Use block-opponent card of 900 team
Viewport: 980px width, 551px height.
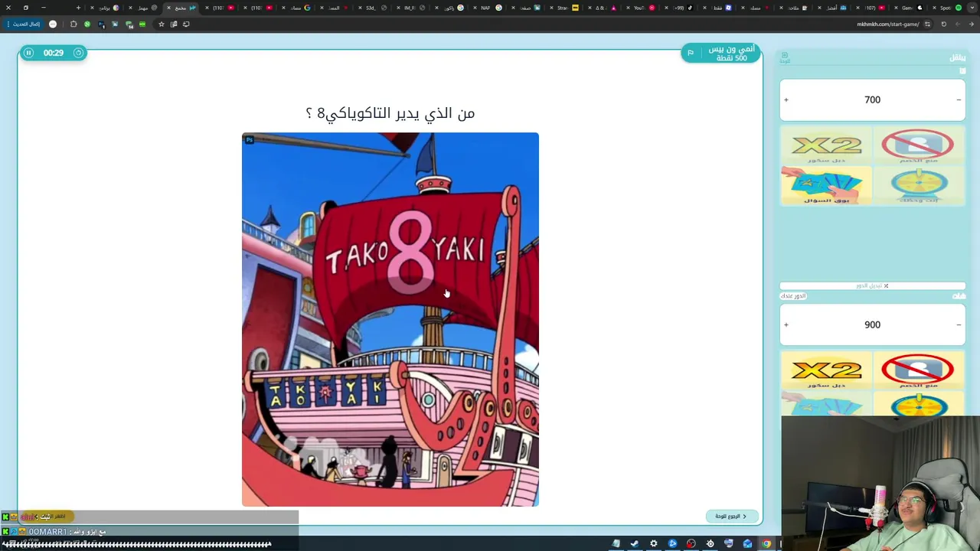918,370
